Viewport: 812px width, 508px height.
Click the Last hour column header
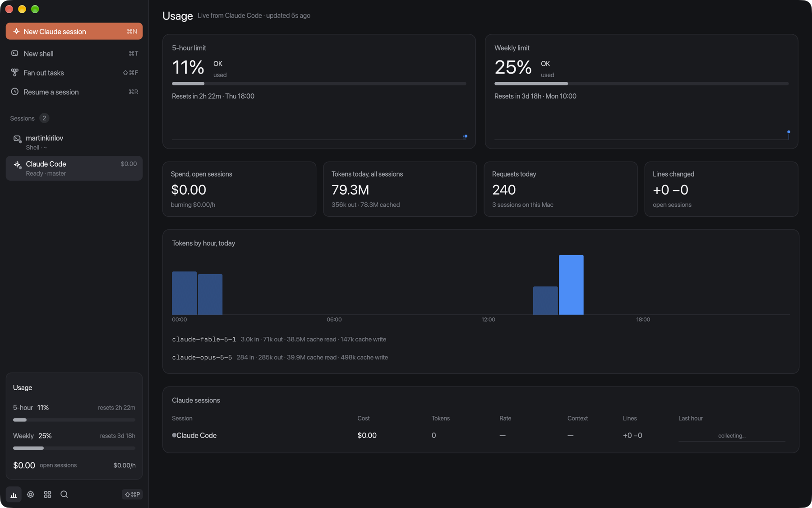tap(690, 418)
